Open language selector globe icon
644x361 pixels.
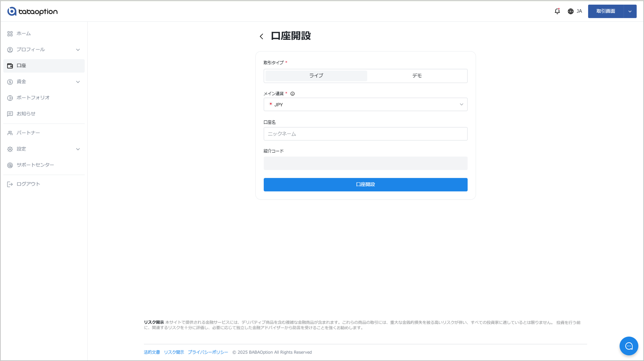point(571,11)
